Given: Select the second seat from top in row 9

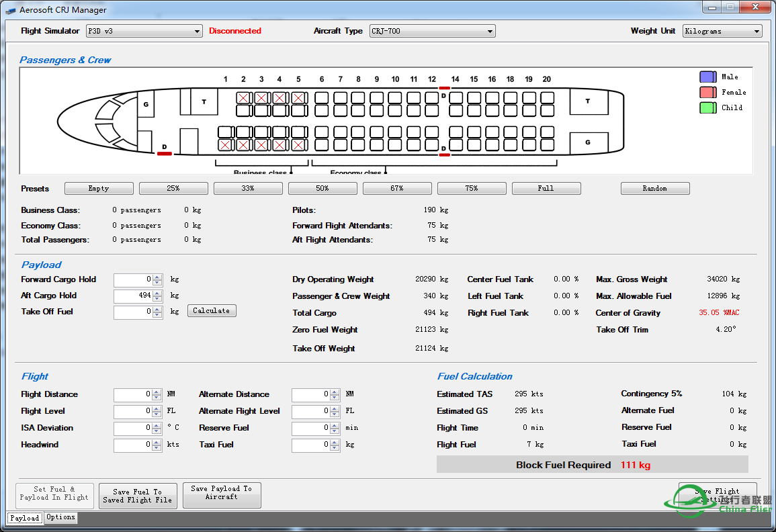Looking at the screenshot, I should tap(377, 110).
